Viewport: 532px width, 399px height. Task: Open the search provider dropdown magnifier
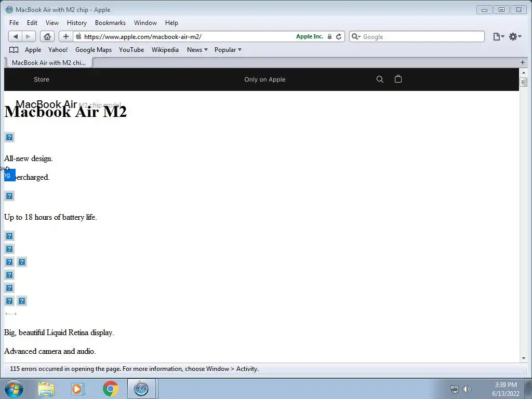coord(356,37)
